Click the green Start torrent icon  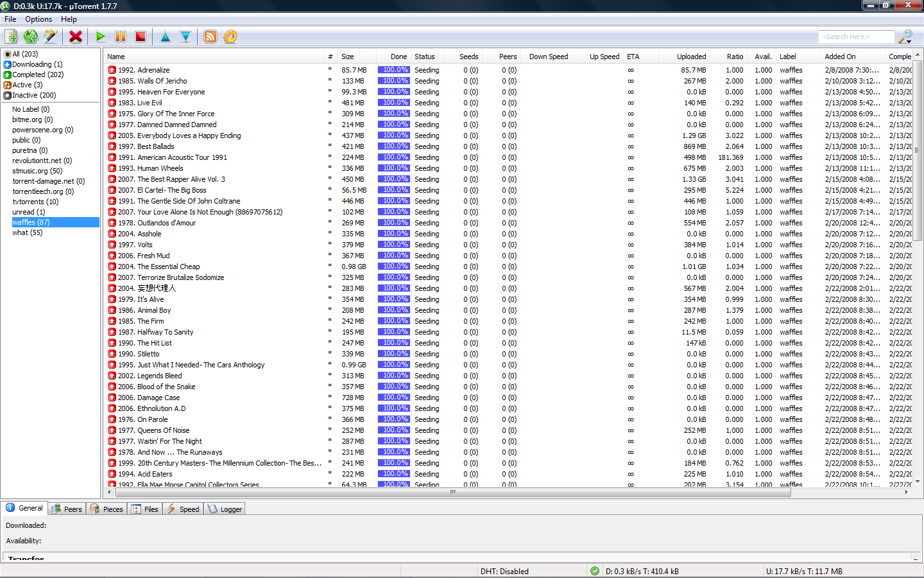[101, 37]
